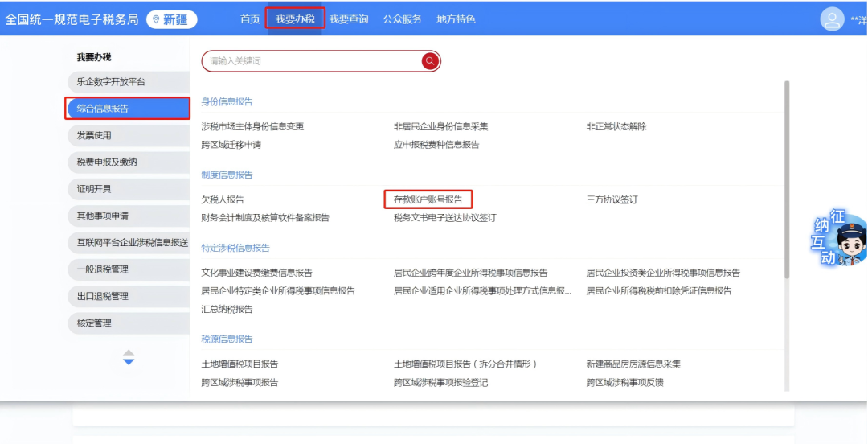This screenshot has height=444, width=868.
Task: Open 居民企业跨年度企业所得税事项信息报告 link
Action: (x=470, y=273)
